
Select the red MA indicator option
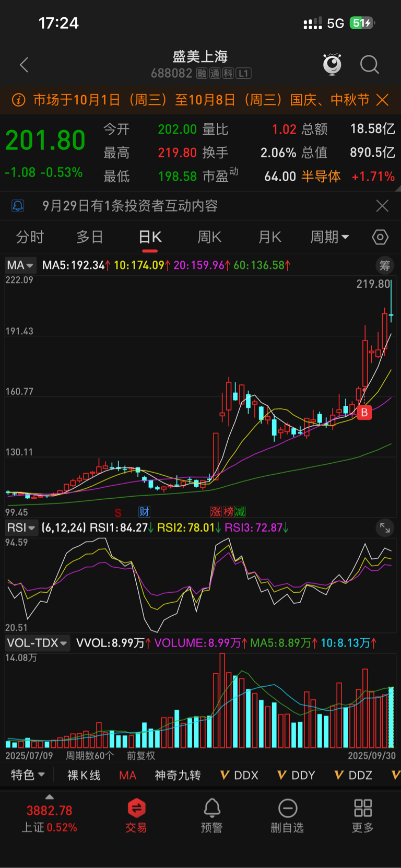[x=128, y=775]
